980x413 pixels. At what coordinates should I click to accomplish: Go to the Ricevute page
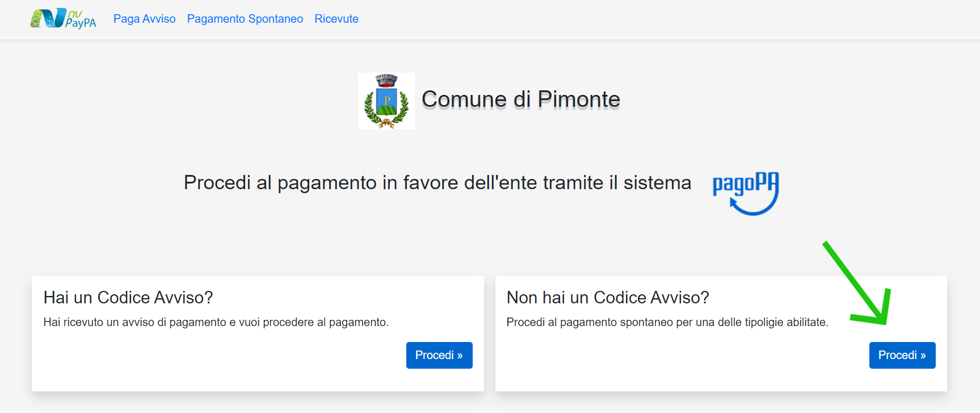pos(337,19)
